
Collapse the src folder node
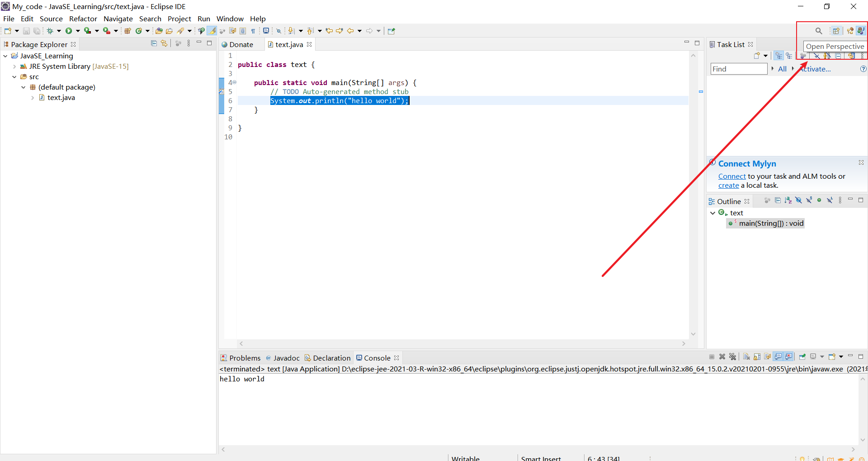(14, 77)
